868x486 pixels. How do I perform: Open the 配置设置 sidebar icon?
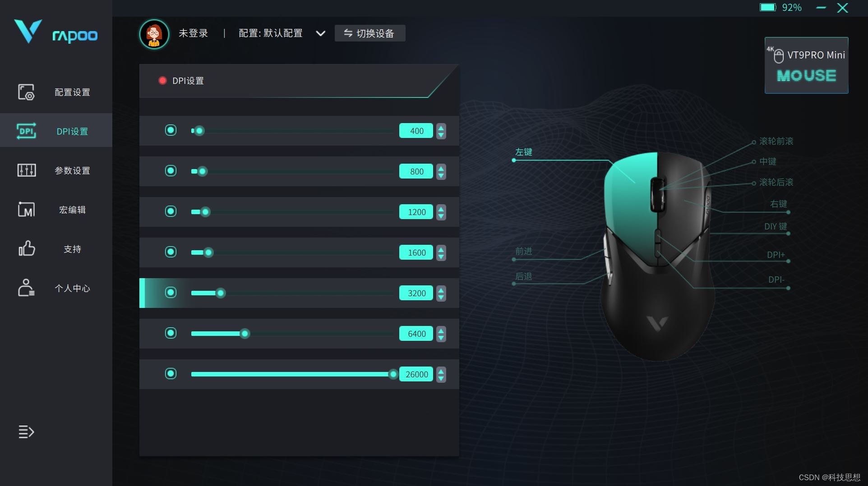click(26, 92)
